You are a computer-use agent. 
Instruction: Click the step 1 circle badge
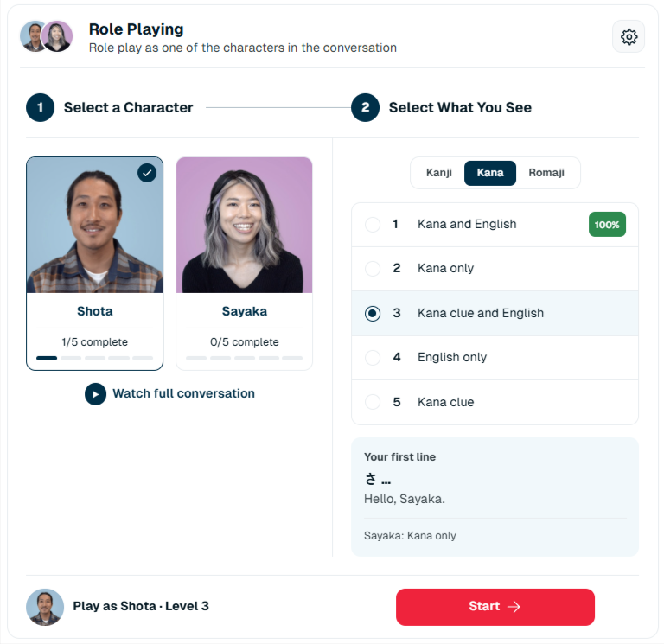[41, 107]
